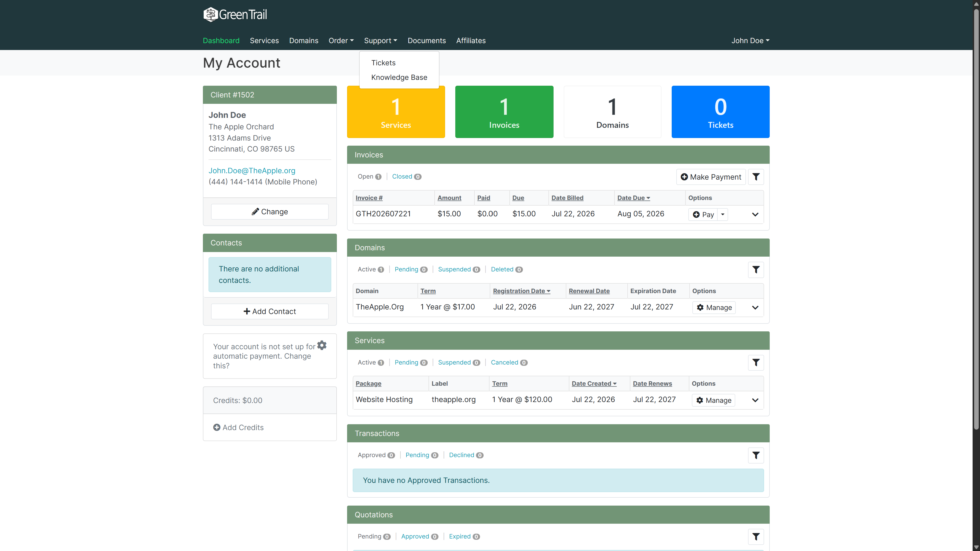Expand the Website Hosting service row chevron
Viewport: 980px width, 551px height.
[755, 400]
